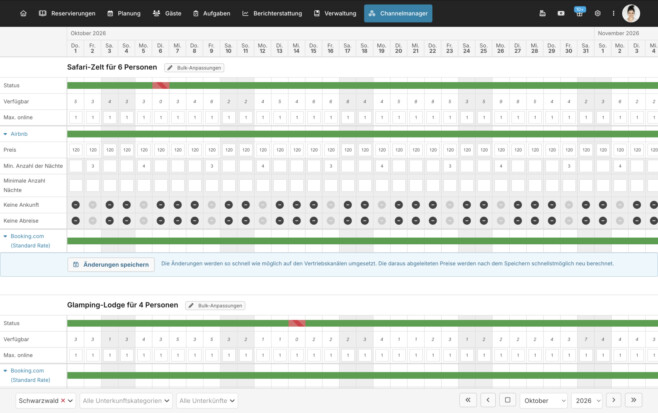Click the 'Sa. 31' day header
The image size is (658, 413).
click(585, 48)
